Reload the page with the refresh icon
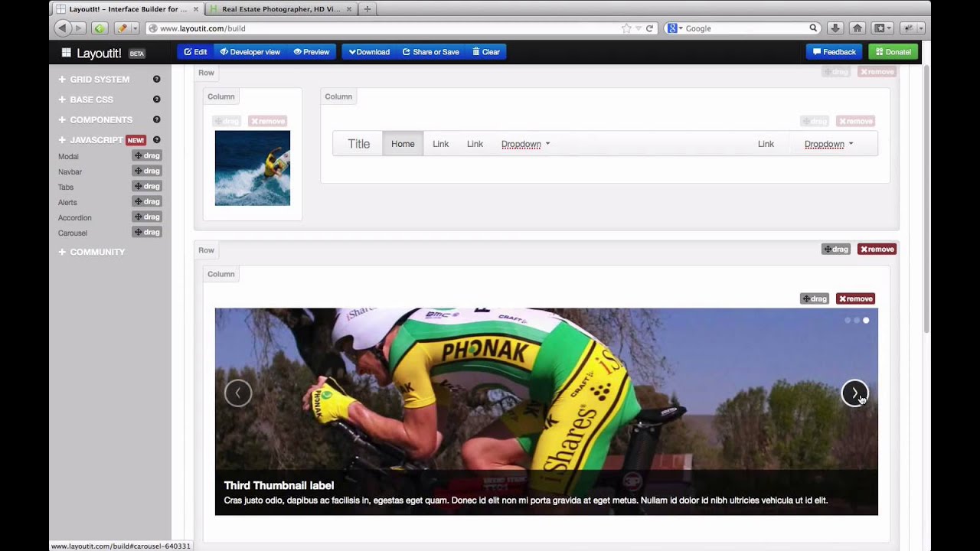Screen dimensions: 980x551 click(649, 28)
